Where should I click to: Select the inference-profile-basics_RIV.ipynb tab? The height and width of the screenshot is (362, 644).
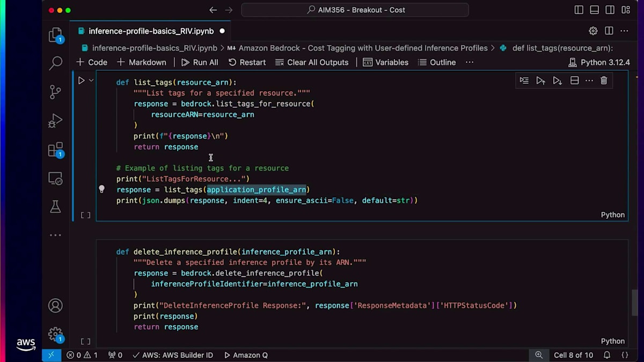pyautogui.click(x=150, y=31)
